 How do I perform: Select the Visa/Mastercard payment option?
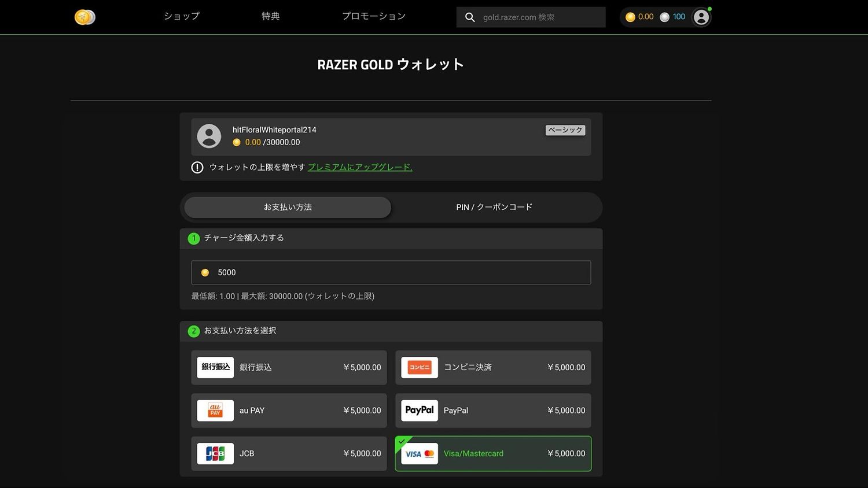pyautogui.click(x=492, y=454)
